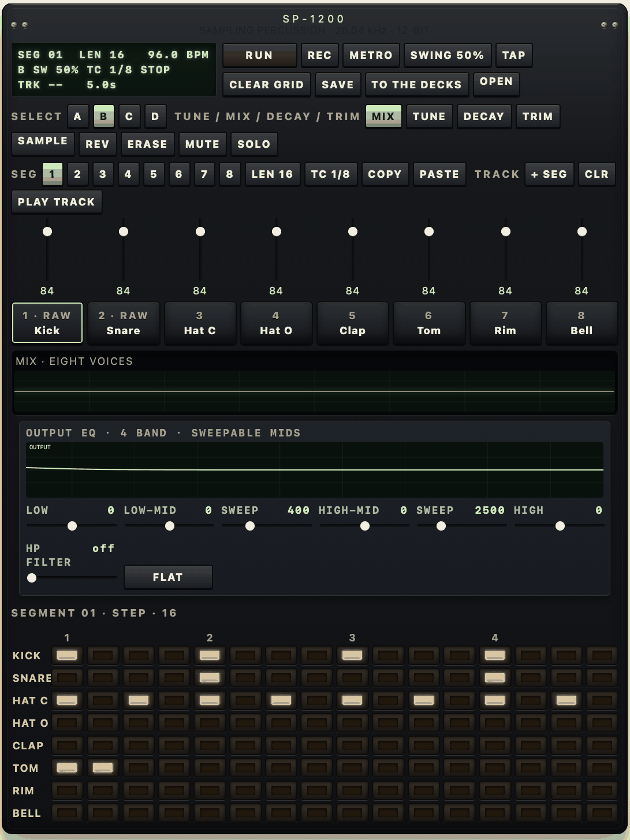Add segment to track with + SEG
Screen dimensions: 630x840
[549, 174]
